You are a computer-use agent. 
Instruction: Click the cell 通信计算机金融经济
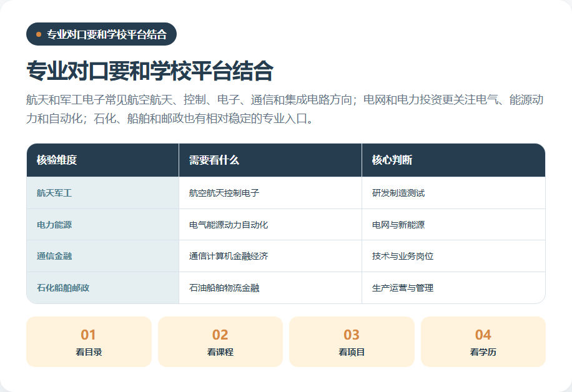pos(270,256)
